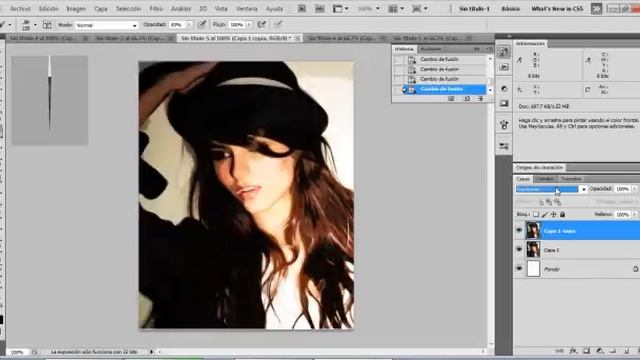Select the Sin título-1 workspace button
Screen dimensions: 640x360
coord(474,9)
